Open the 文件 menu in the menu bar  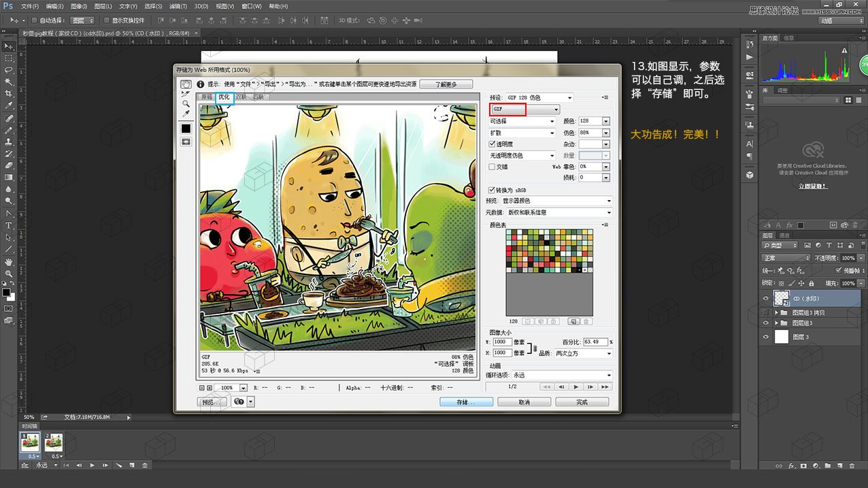[x=29, y=6]
